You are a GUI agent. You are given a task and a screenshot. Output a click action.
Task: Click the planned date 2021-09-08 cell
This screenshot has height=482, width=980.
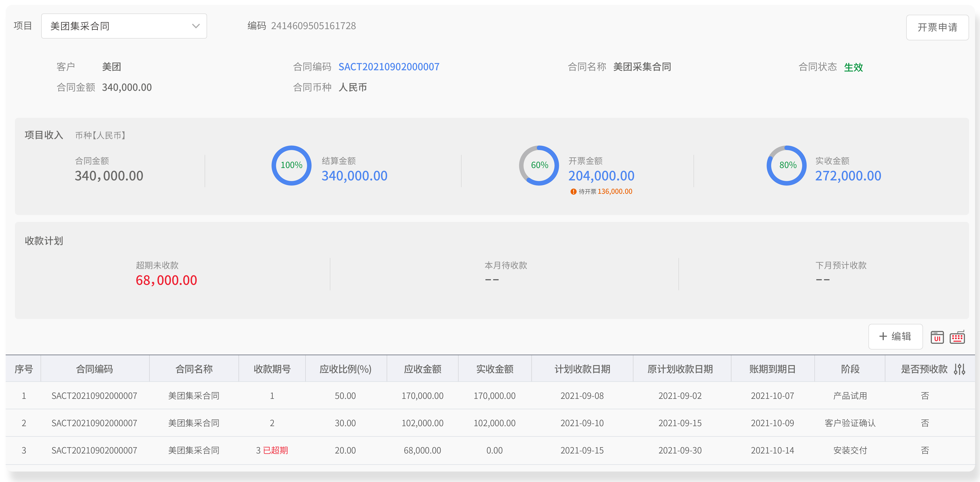tap(582, 396)
